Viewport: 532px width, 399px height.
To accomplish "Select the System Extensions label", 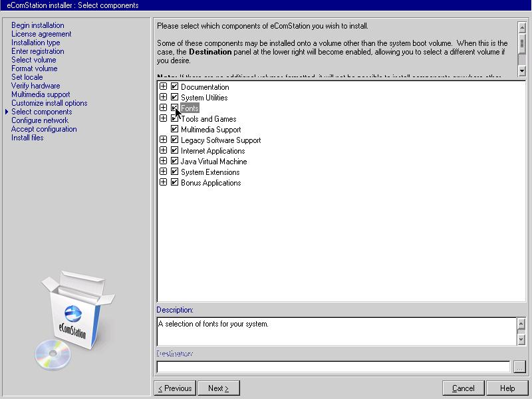I will click(x=210, y=172).
